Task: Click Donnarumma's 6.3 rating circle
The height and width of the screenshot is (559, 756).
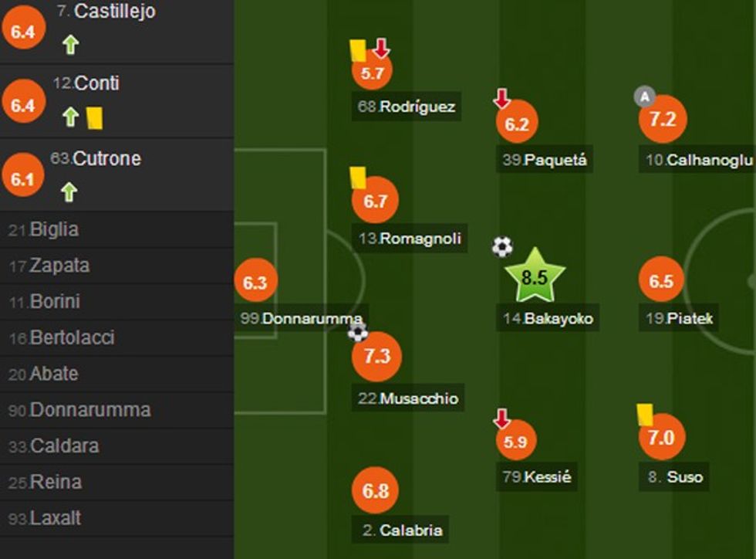Action: point(255,283)
